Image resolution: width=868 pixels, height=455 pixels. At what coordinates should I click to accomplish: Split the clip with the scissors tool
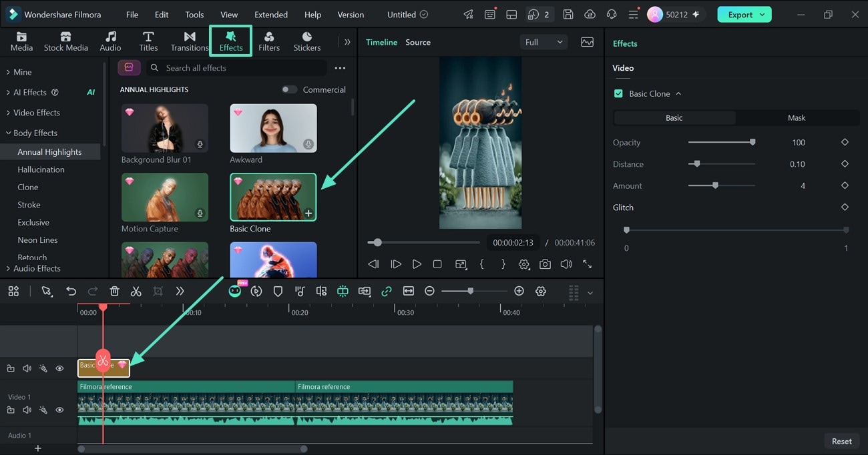pyautogui.click(x=136, y=292)
